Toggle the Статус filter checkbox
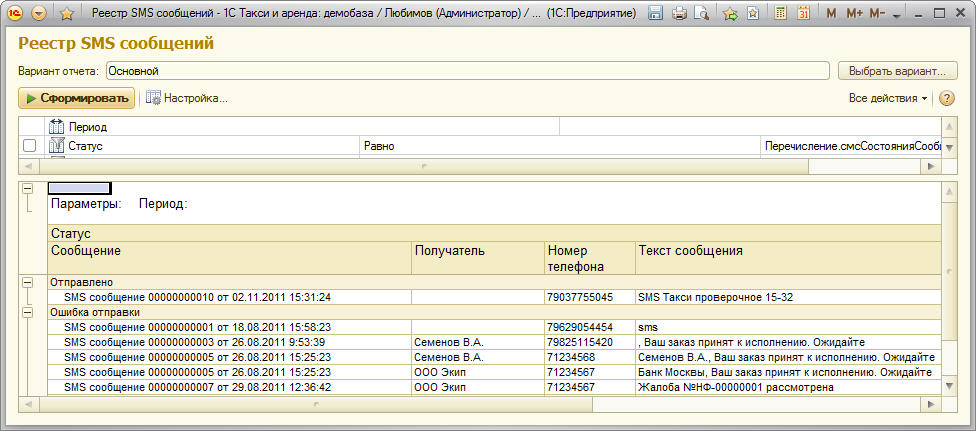The width and height of the screenshot is (976, 431). point(30,146)
